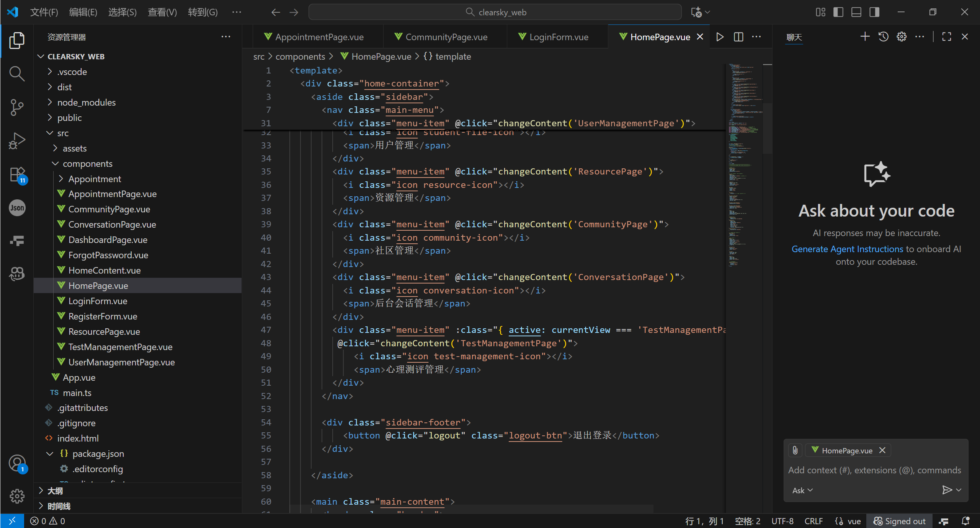The width and height of the screenshot is (980, 528).
Task: Toggle the bottom panel layout button
Action: (856, 12)
